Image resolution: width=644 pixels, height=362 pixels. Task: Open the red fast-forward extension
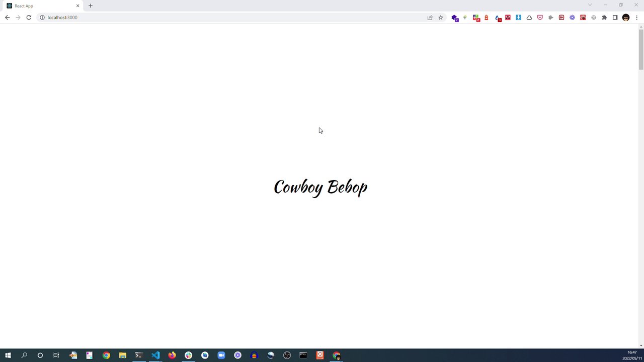click(561, 18)
